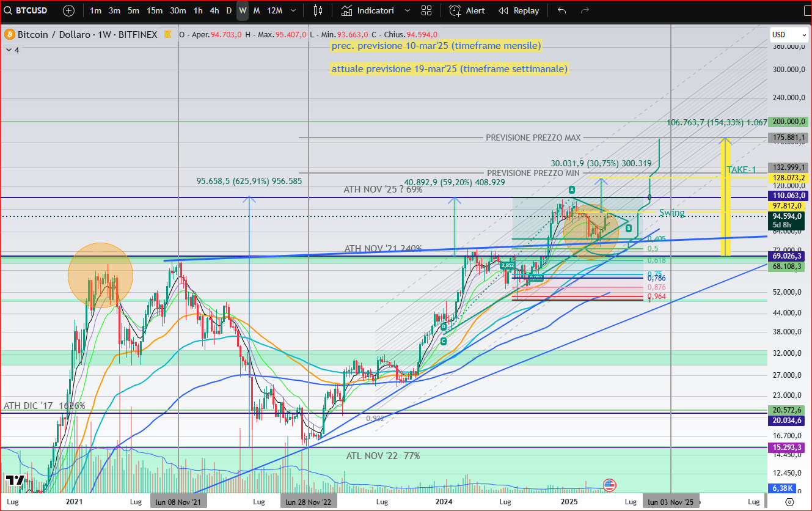Click the redo arrow icon
The image size is (812, 511).
point(583,10)
